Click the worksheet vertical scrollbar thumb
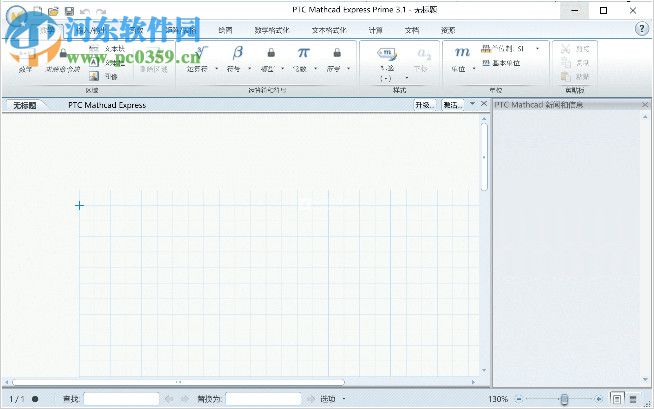The image size is (654, 409). tap(484, 157)
